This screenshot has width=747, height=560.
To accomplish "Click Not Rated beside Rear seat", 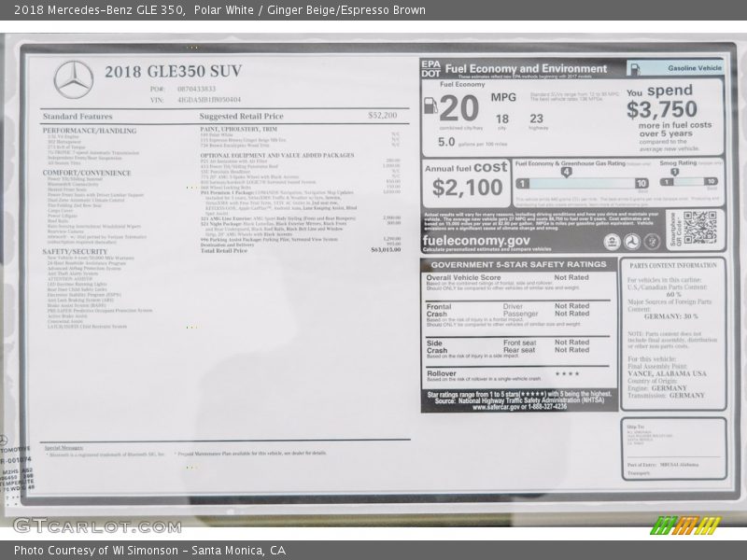I will (x=571, y=350).
